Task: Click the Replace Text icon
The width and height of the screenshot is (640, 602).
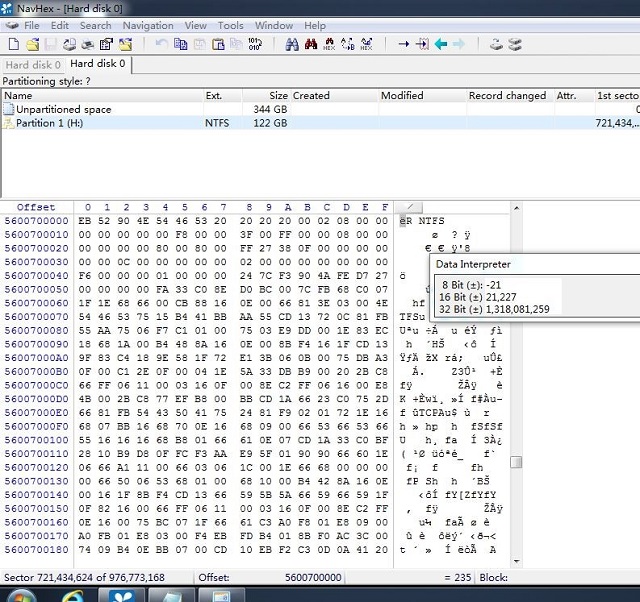Action: pyautogui.click(x=348, y=44)
